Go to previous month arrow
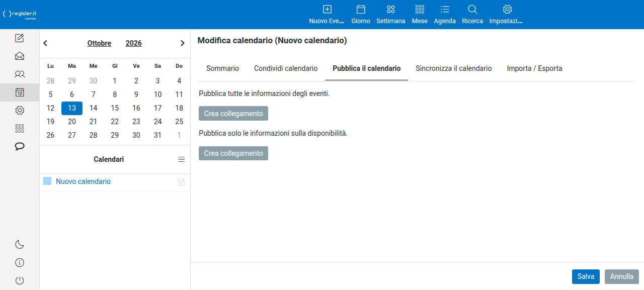Screen dimensions: 644x290 [x=45, y=43]
